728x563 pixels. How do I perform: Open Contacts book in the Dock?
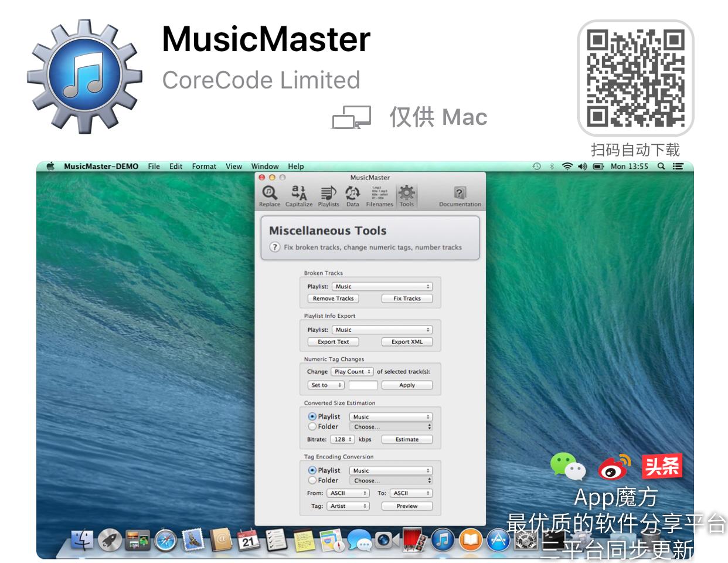click(x=222, y=540)
